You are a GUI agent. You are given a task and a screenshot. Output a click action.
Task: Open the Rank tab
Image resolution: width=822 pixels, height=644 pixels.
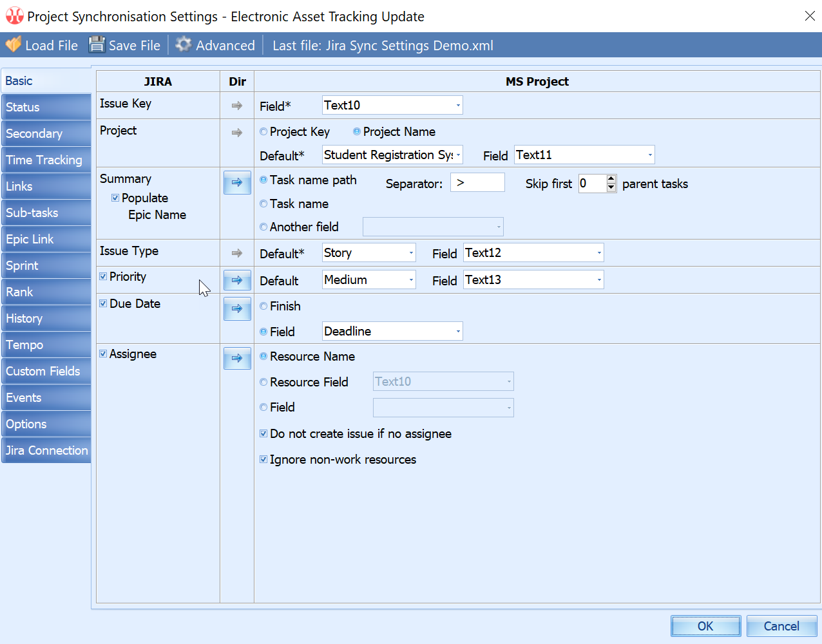(x=46, y=292)
